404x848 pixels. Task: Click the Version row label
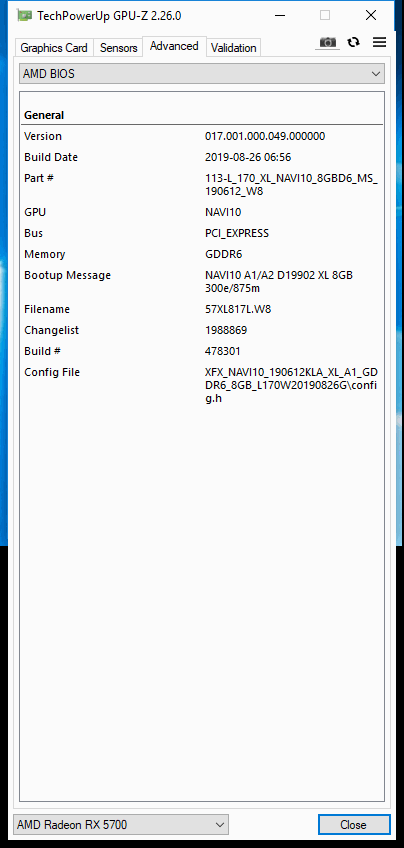pyautogui.click(x=43, y=136)
